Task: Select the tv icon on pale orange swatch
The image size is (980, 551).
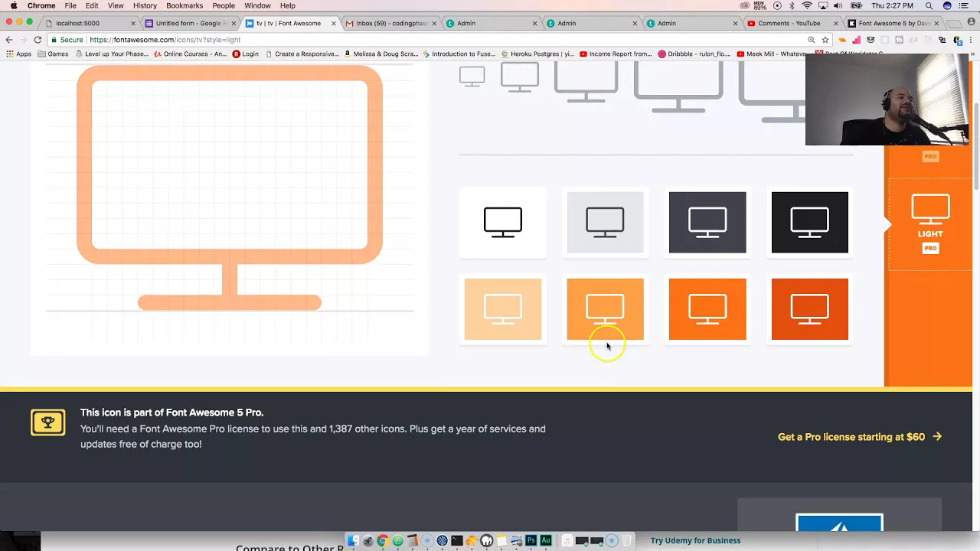Action: 503,309
